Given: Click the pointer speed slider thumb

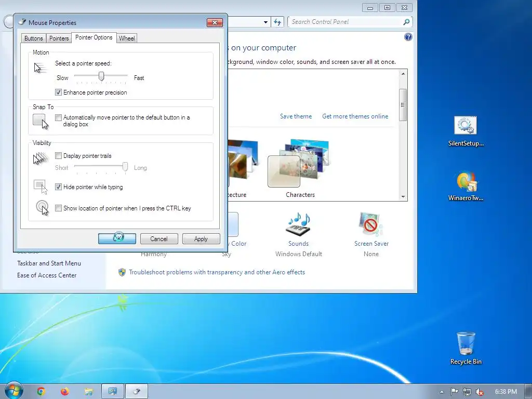Looking at the screenshot, I should (101, 76).
